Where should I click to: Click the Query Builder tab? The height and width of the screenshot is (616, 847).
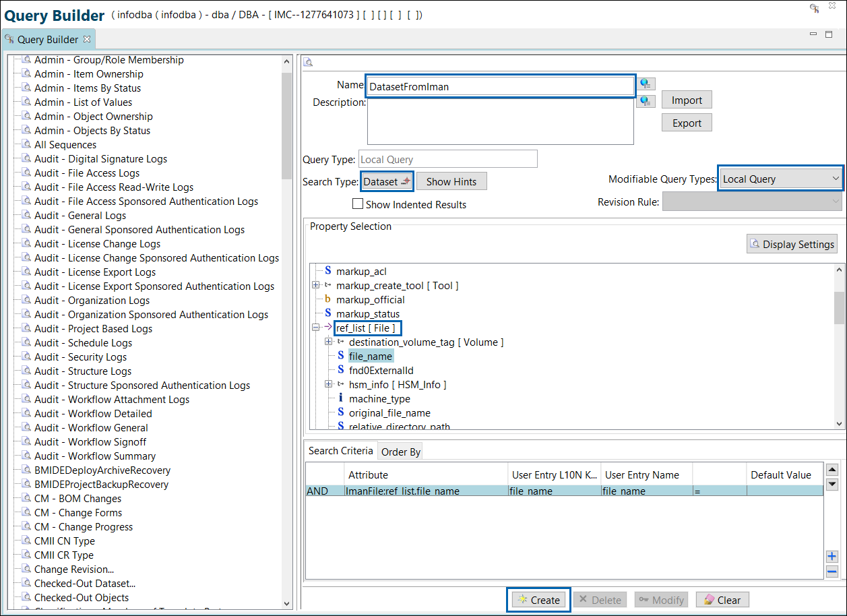(x=49, y=38)
